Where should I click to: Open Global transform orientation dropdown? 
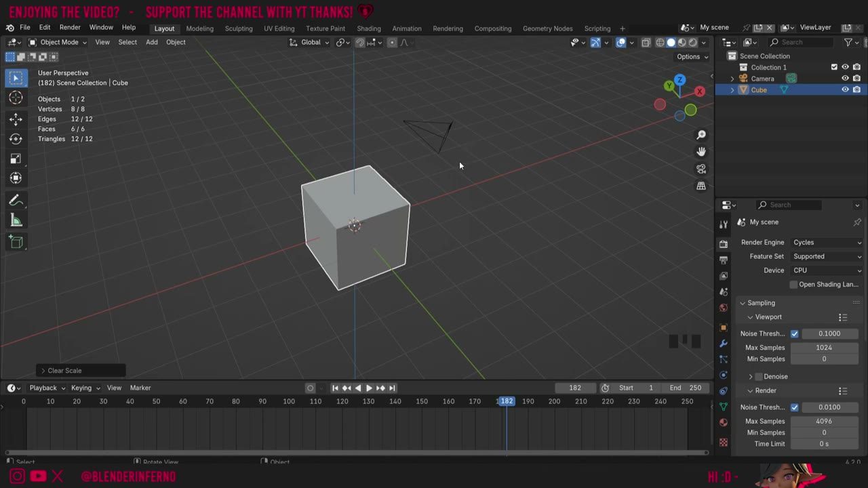tap(309, 42)
